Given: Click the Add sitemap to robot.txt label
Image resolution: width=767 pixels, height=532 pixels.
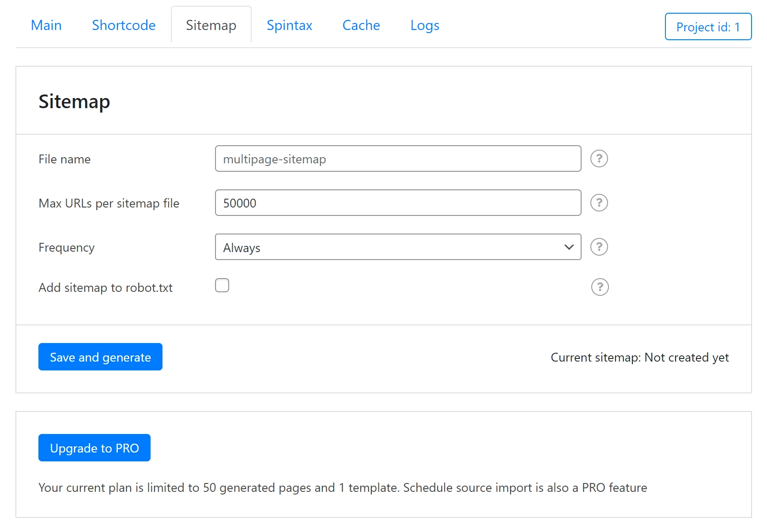Looking at the screenshot, I should (106, 287).
